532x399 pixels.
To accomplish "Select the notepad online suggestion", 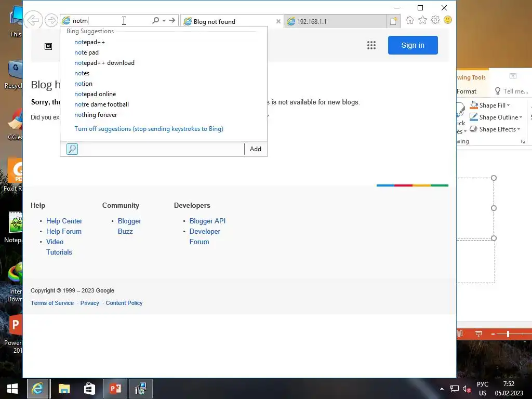I will (x=163, y=94).
